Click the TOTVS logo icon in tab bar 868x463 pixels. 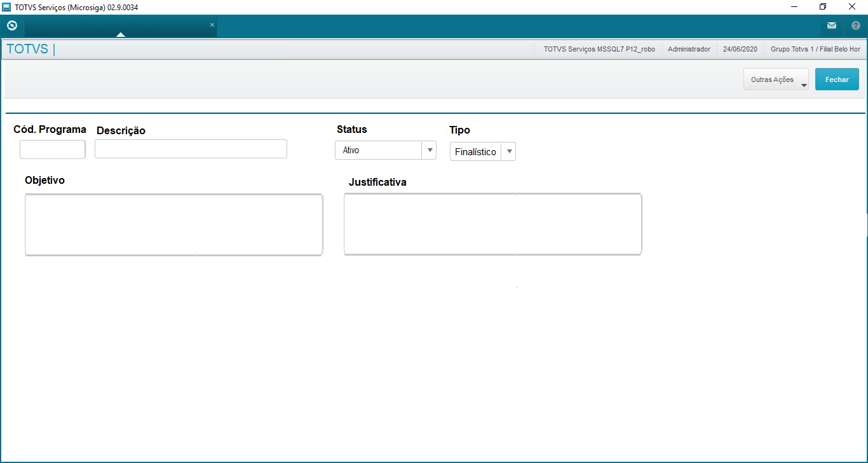point(11,26)
